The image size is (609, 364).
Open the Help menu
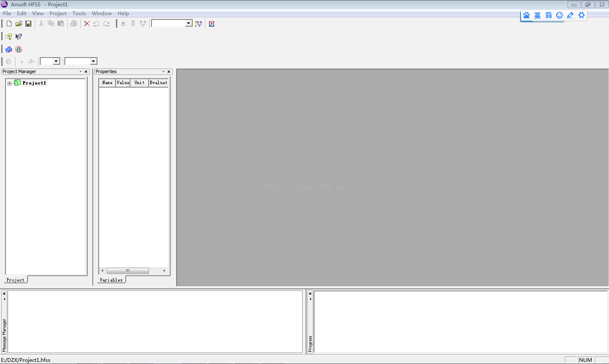pos(123,14)
